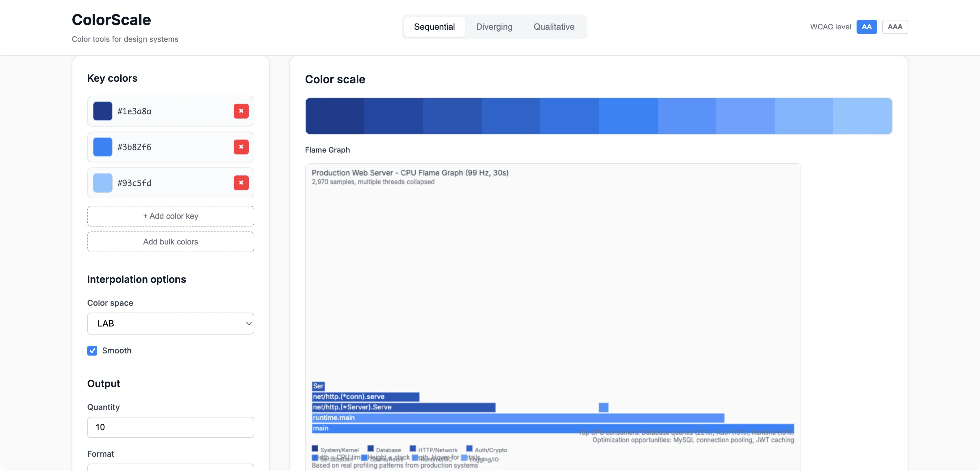
Task: Open the Qualitative tab
Action: click(x=553, y=27)
